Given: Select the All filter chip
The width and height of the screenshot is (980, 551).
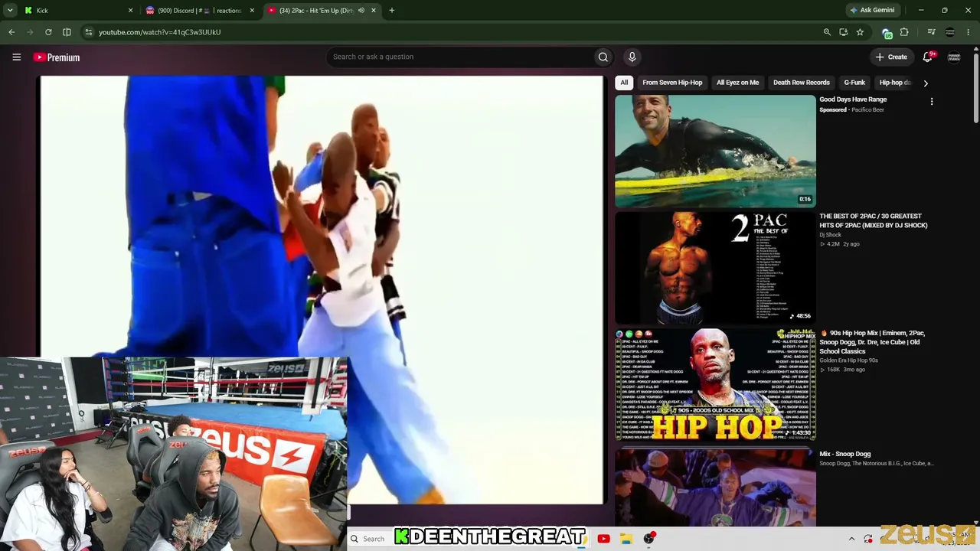Looking at the screenshot, I should 624,83.
